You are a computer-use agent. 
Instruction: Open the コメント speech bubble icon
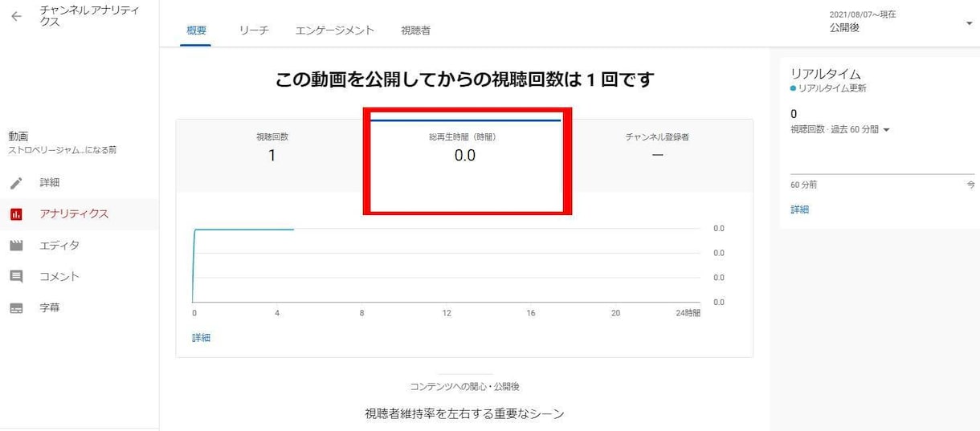coord(16,277)
